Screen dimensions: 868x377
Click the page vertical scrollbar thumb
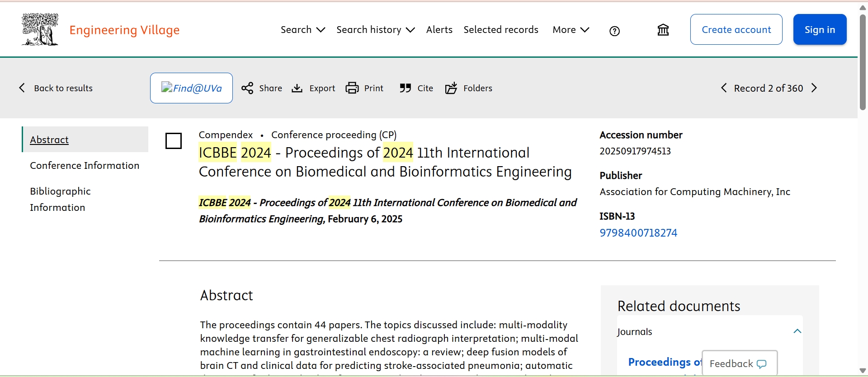863,62
